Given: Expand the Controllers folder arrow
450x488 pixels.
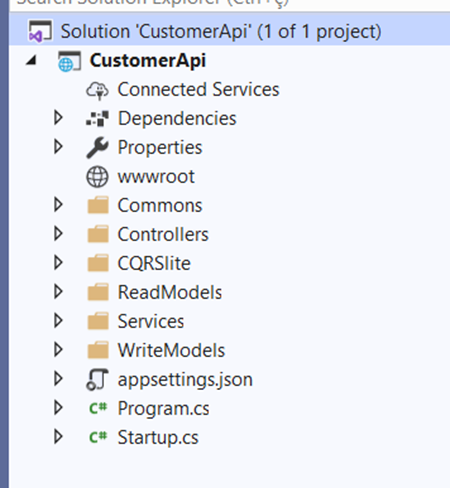Looking at the screenshot, I should pyautogui.click(x=58, y=234).
